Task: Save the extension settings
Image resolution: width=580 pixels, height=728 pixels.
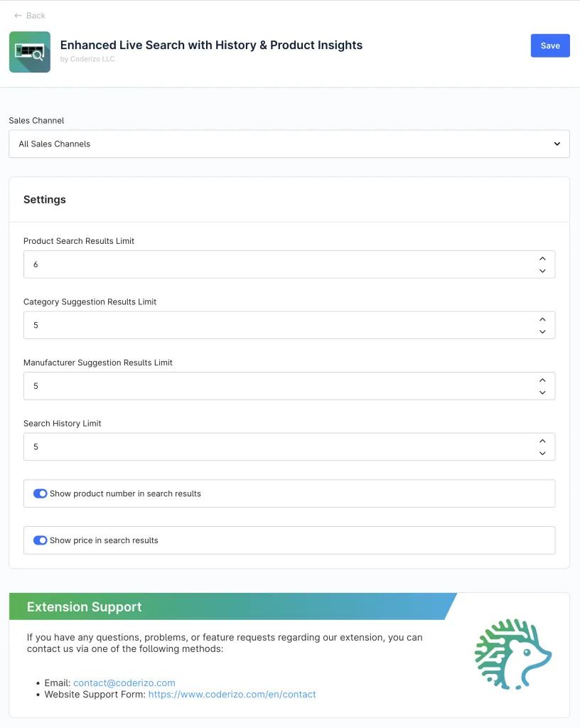Action: (550, 45)
